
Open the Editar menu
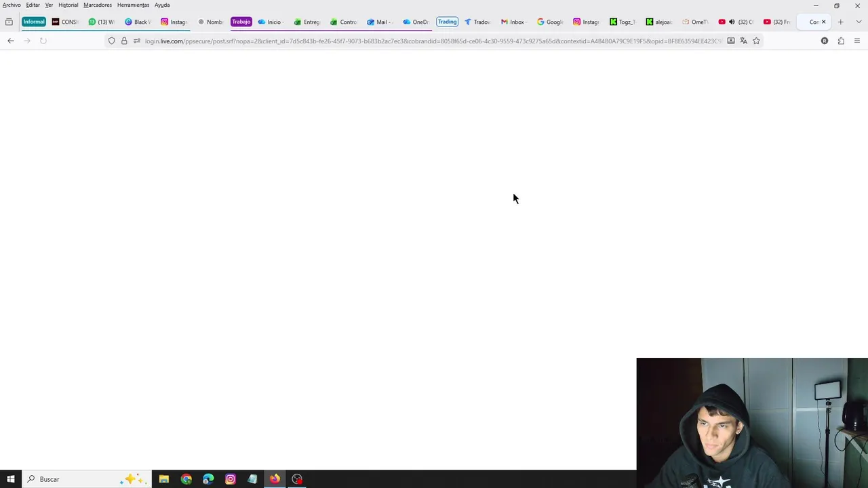pyautogui.click(x=33, y=5)
